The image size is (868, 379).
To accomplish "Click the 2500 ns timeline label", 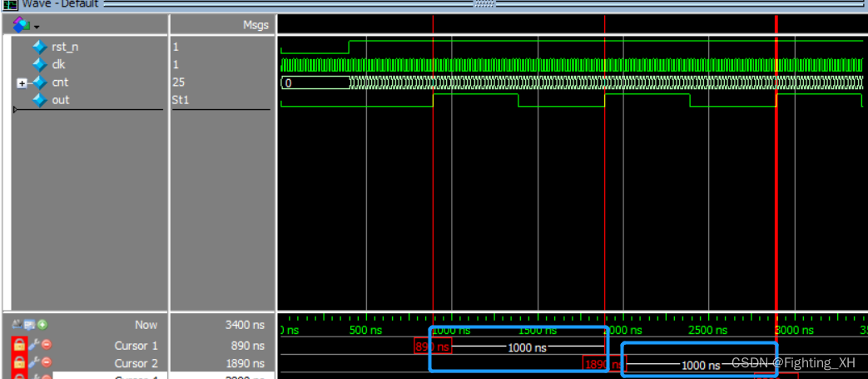I will coord(707,331).
